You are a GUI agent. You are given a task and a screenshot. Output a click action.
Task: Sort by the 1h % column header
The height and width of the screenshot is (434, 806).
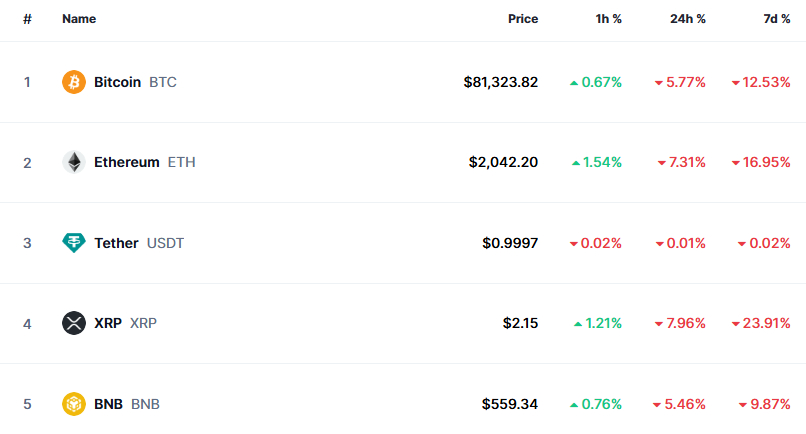click(609, 19)
